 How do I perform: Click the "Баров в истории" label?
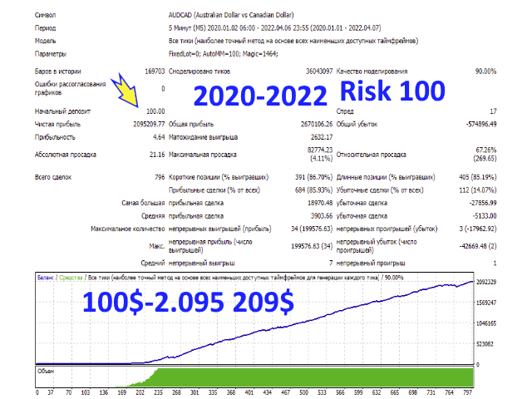[57, 71]
